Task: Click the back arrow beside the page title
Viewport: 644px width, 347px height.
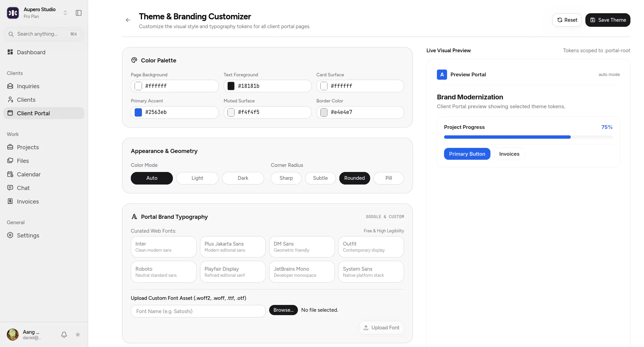Action: pyautogui.click(x=128, y=20)
